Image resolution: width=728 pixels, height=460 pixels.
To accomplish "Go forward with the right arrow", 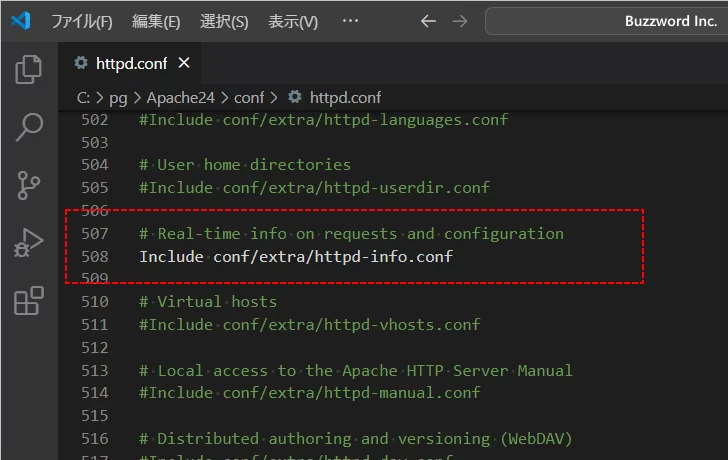I will point(459,21).
